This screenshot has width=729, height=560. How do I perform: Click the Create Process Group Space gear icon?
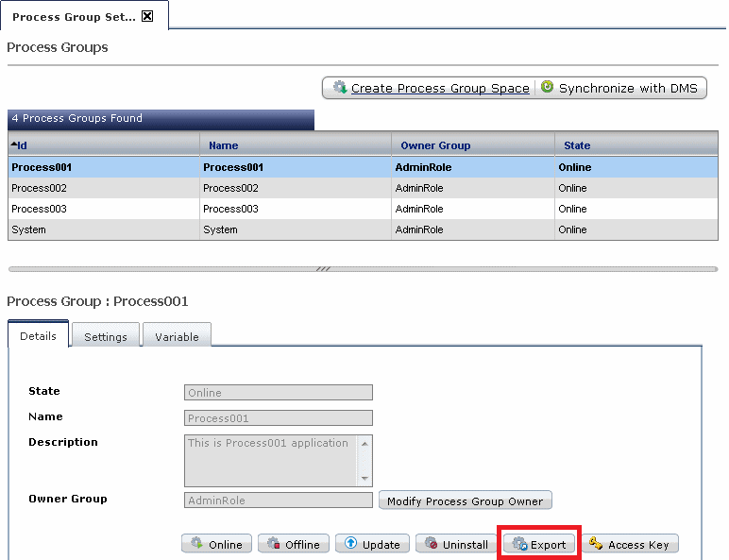pyautogui.click(x=339, y=88)
